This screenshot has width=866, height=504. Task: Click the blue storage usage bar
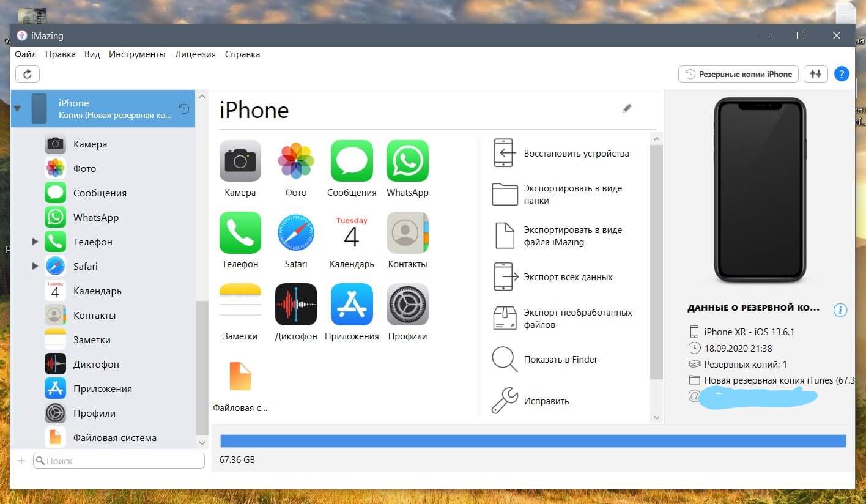tap(533, 441)
